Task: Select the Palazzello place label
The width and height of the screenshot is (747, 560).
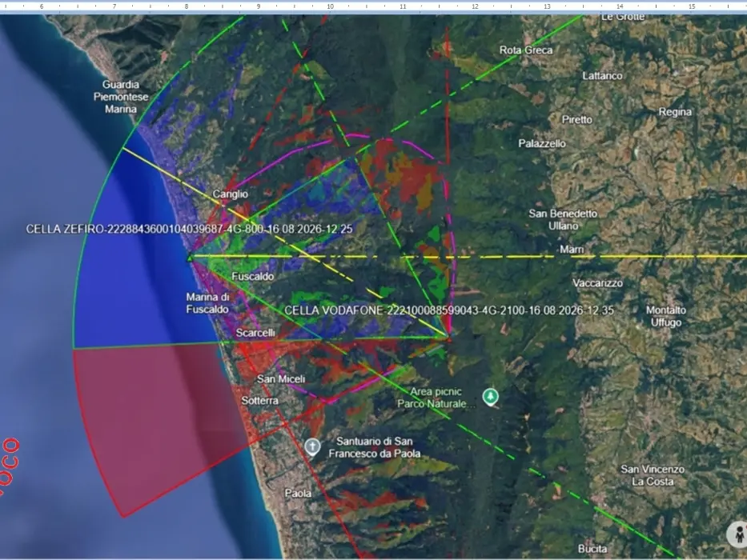Action: coord(542,143)
